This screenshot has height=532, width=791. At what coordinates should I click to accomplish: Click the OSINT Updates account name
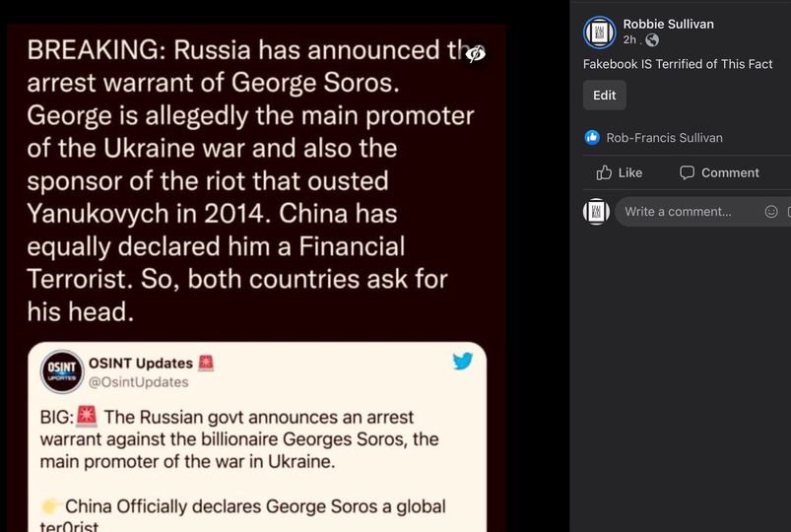[x=141, y=363]
